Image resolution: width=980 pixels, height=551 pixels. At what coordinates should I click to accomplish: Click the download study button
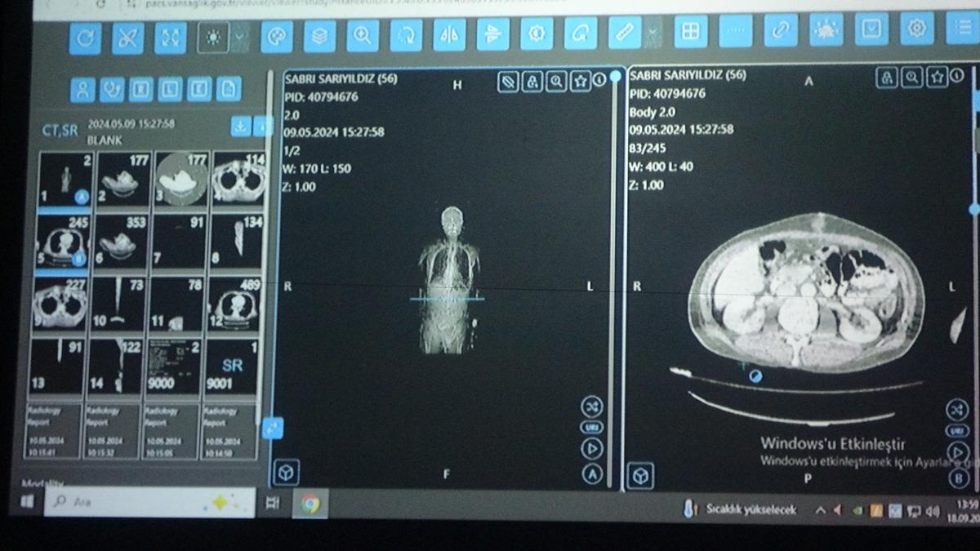(x=240, y=127)
